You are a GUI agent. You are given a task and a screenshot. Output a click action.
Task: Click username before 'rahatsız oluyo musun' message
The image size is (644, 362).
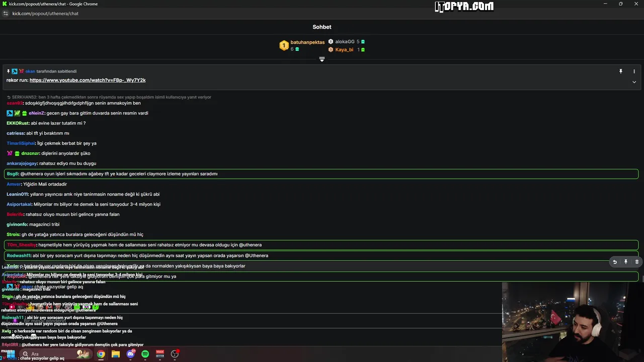pyautogui.click(x=15, y=214)
